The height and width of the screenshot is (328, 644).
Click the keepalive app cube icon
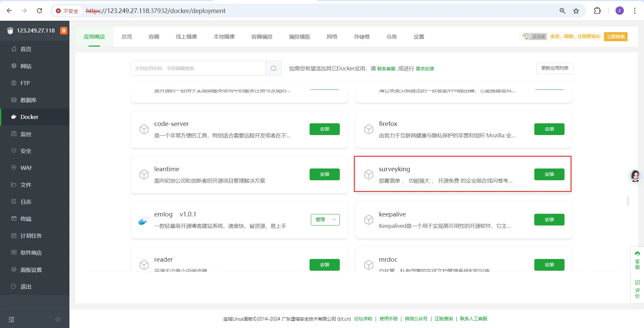coord(369,220)
